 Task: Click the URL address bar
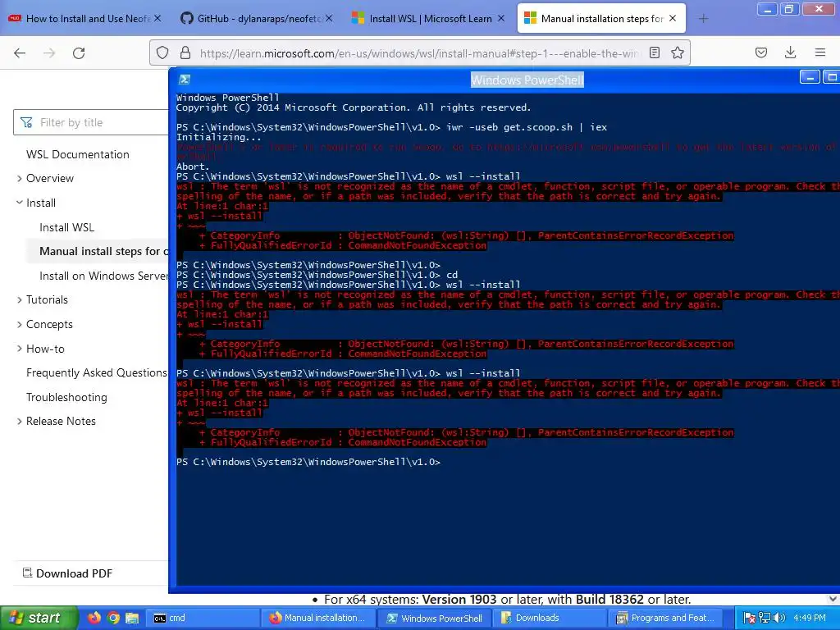point(419,53)
